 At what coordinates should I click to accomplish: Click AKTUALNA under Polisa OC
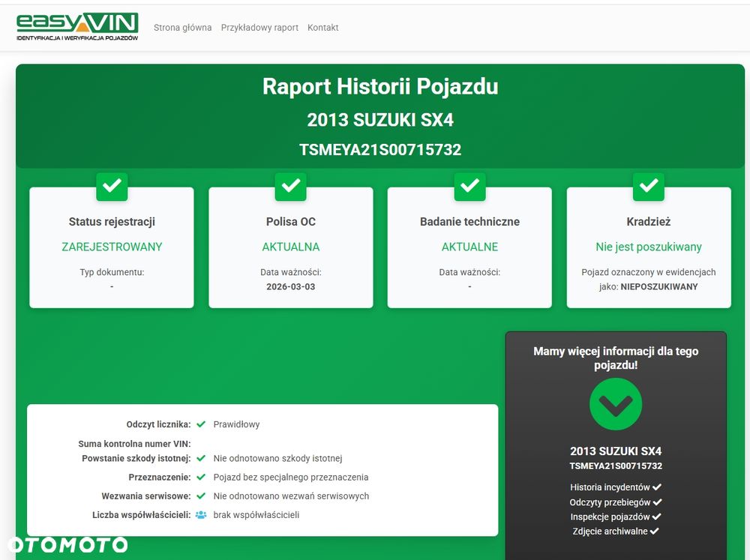tap(291, 247)
